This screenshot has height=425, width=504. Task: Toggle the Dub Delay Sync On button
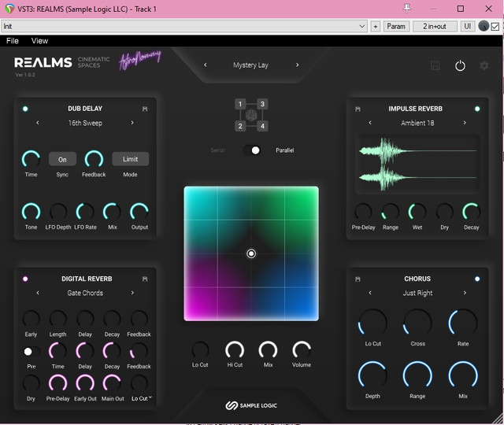(62, 159)
